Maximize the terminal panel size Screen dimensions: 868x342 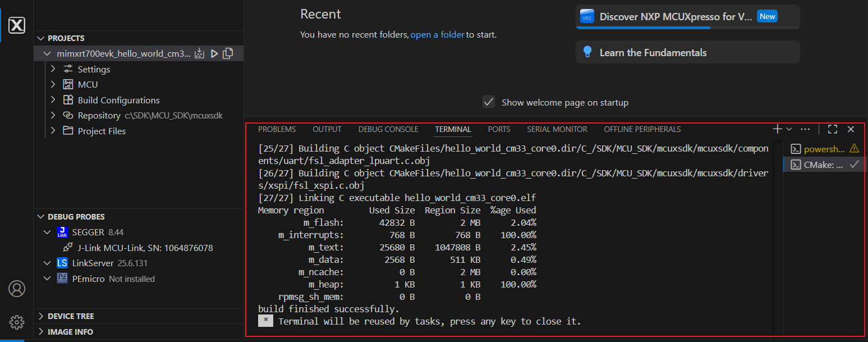click(833, 129)
